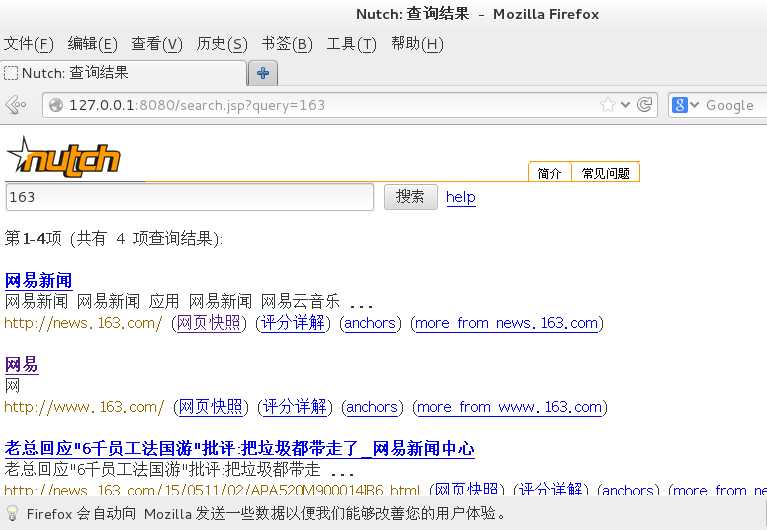This screenshot has width=767, height=530.
Task: Open the 历史(S) menu
Action: point(222,44)
